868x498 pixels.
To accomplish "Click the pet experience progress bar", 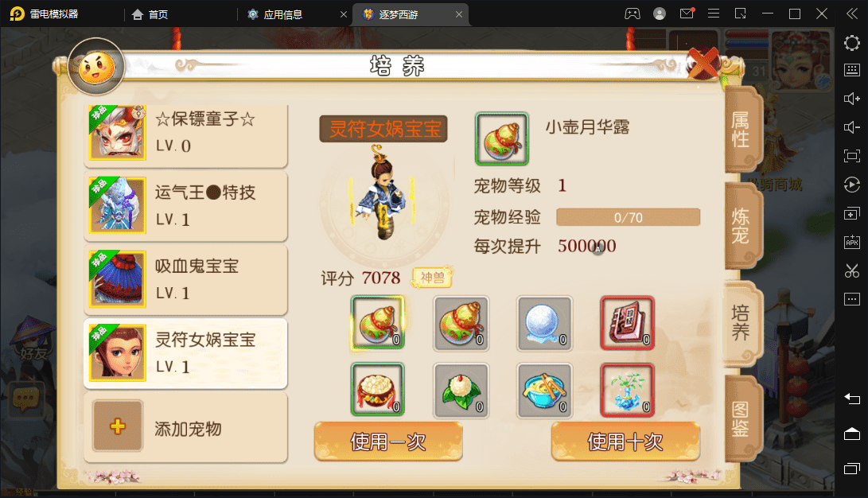I will (x=629, y=217).
